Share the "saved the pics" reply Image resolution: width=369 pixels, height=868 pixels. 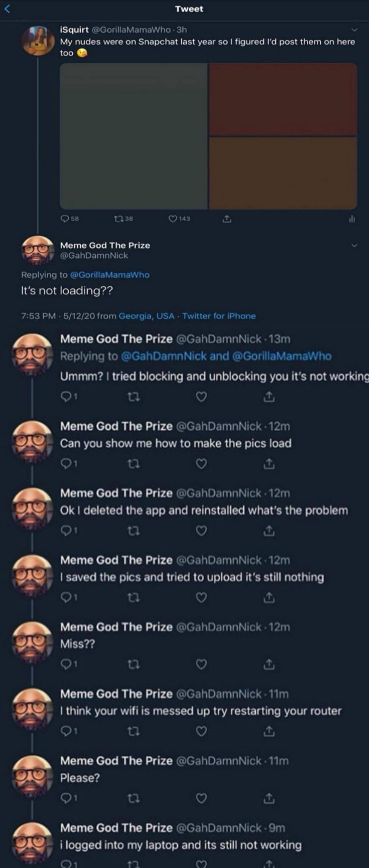pyautogui.click(x=269, y=598)
